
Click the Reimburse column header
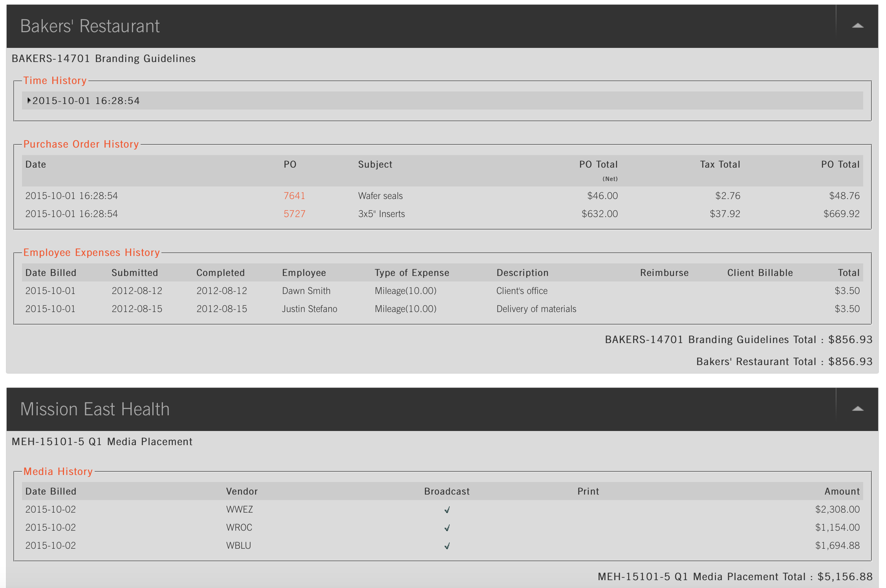[x=664, y=273]
